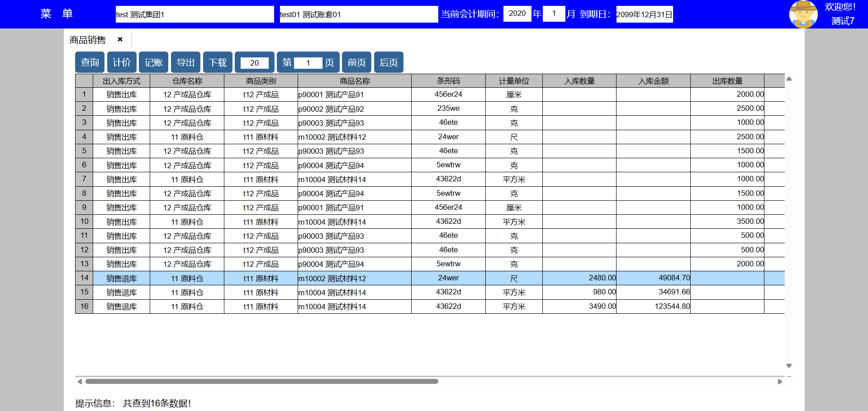Close the 商品销售 tab
This screenshot has height=411, width=868.
coord(120,39)
